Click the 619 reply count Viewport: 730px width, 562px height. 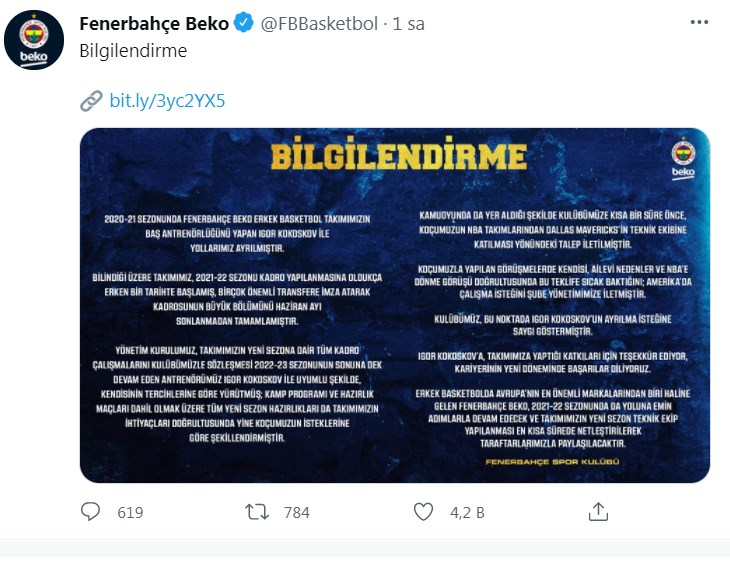tap(130, 513)
